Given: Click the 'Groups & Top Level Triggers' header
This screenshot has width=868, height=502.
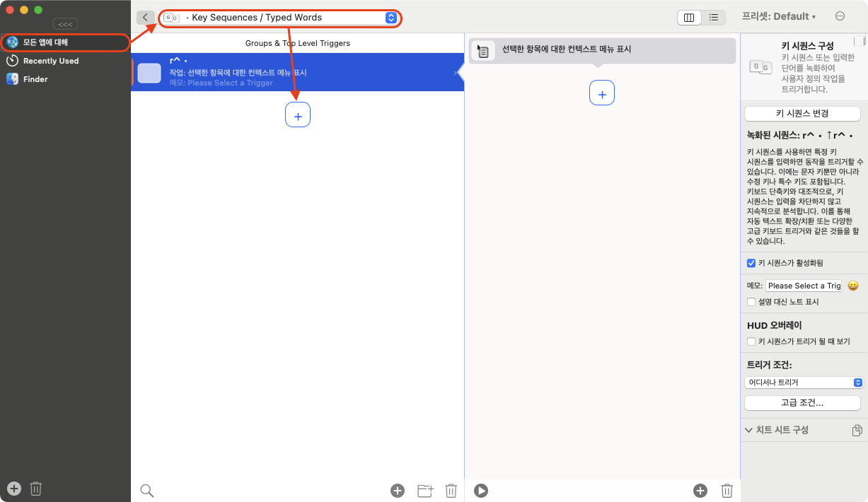Looking at the screenshot, I should 298,43.
